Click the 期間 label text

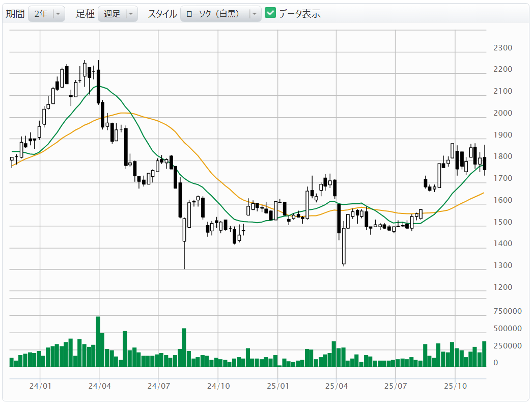pyautogui.click(x=15, y=14)
